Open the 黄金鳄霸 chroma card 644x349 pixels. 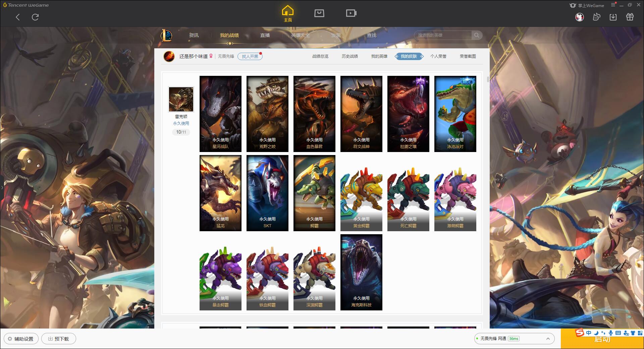361,193
